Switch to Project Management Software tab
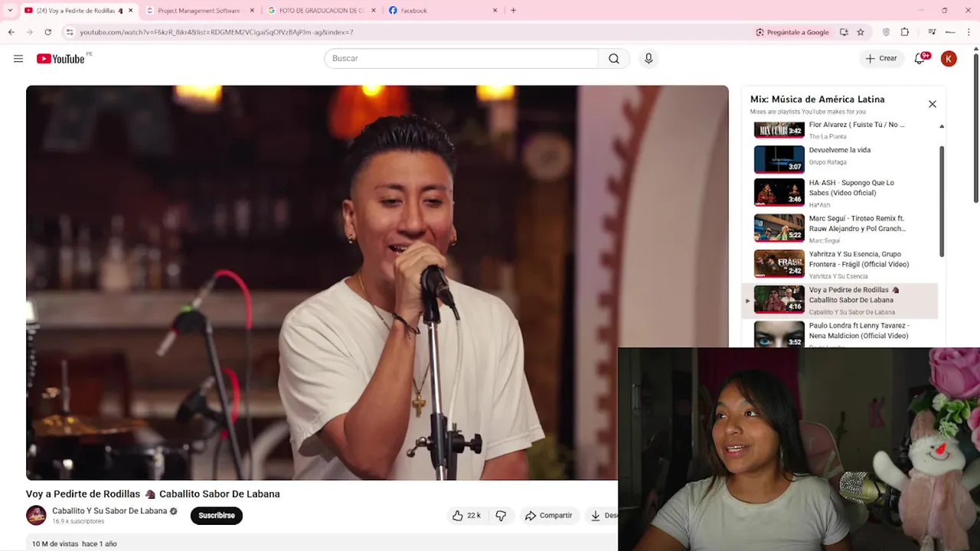The width and height of the screenshot is (980, 551). (x=199, y=11)
